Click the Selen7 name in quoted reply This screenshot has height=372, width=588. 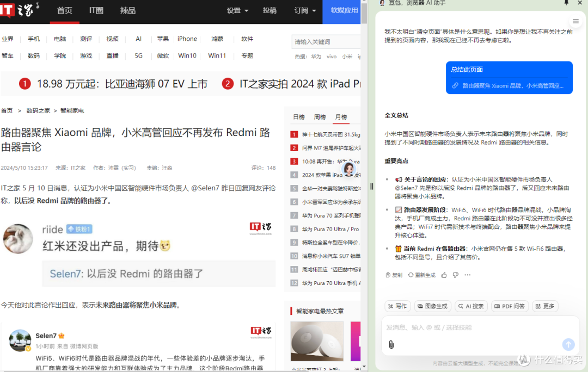[x=65, y=274]
